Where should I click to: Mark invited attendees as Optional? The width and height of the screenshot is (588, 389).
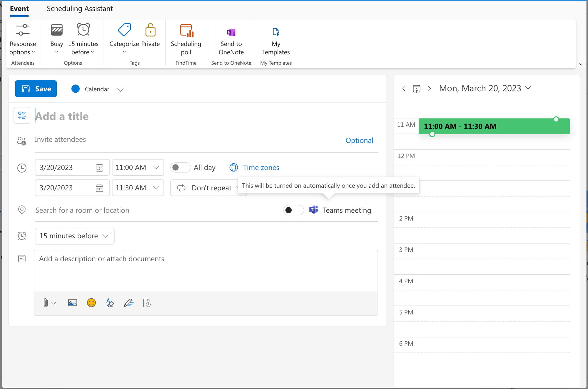click(359, 140)
